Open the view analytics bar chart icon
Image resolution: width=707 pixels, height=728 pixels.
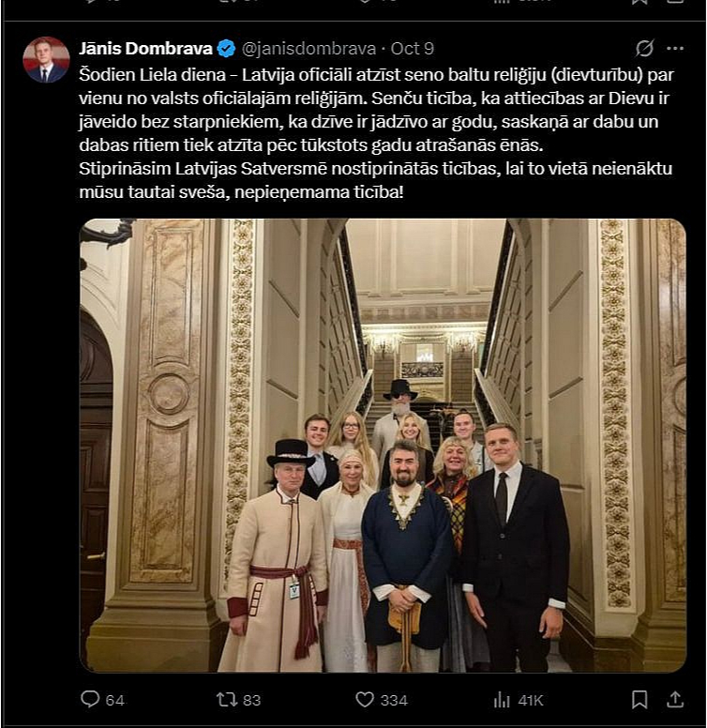coord(503,699)
